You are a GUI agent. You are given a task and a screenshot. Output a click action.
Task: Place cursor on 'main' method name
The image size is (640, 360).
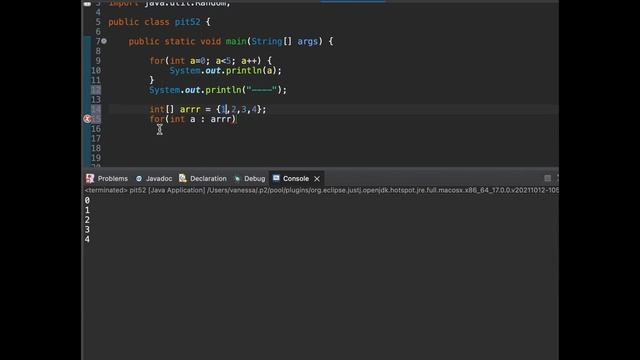(236, 41)
